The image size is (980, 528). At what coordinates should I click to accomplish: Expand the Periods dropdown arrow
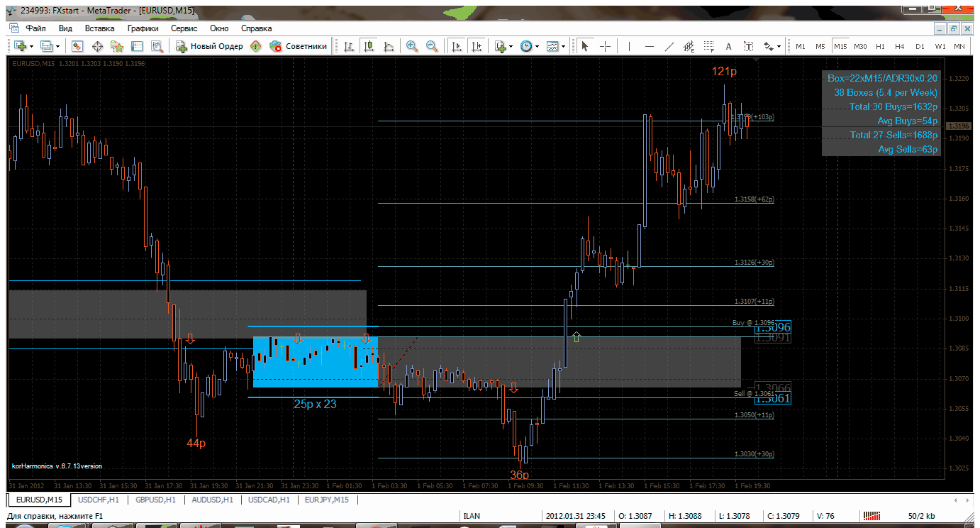538,46
